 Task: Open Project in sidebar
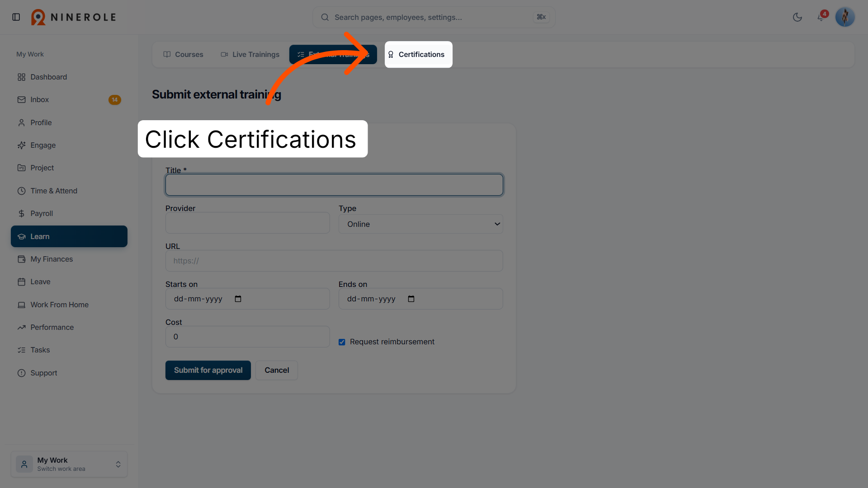pos(69,168)
